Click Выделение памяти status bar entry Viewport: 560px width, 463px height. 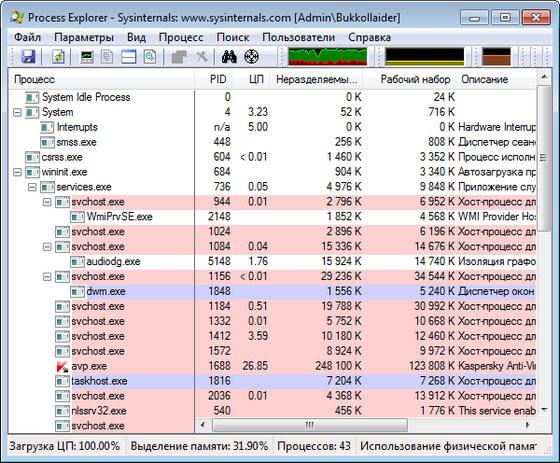(x=199, y=446)
